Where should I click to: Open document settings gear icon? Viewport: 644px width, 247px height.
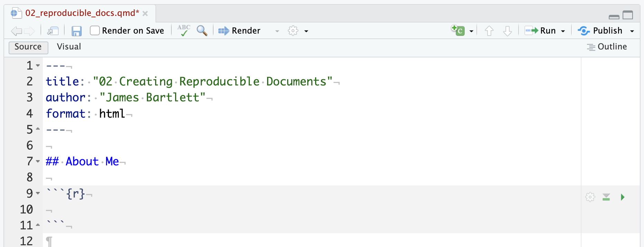(293, 31)
